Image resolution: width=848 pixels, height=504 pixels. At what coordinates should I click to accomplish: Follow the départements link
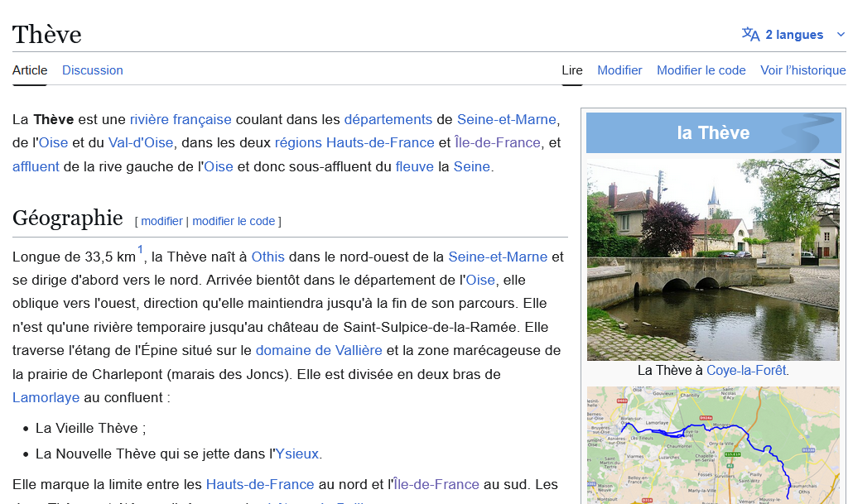click(x=388, y=119)
